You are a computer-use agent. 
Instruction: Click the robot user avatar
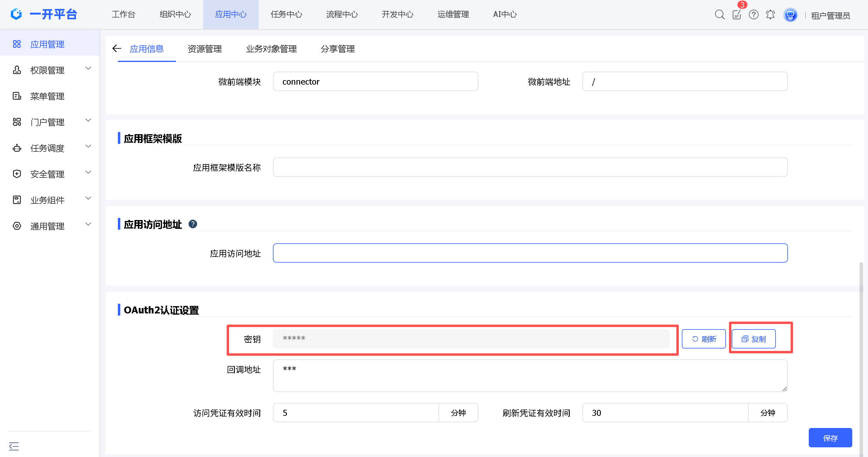pyautogui.click(x=790, y=15)
